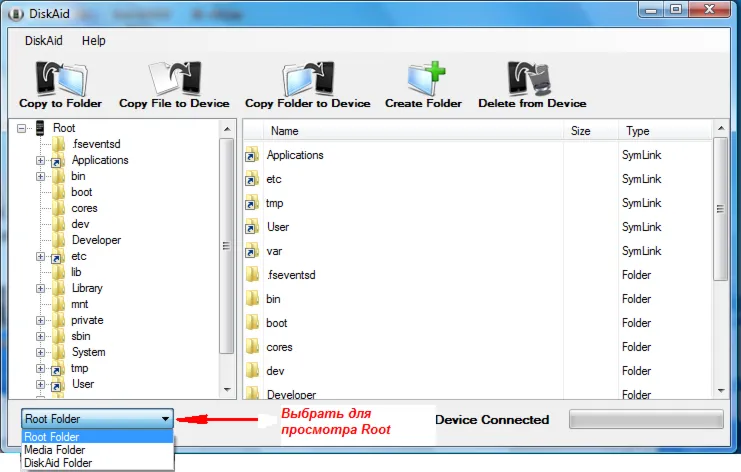This screenshot has height=472, width=741.
Task: Click the dev folder icon in file list
Action: (x=252, y=371)
